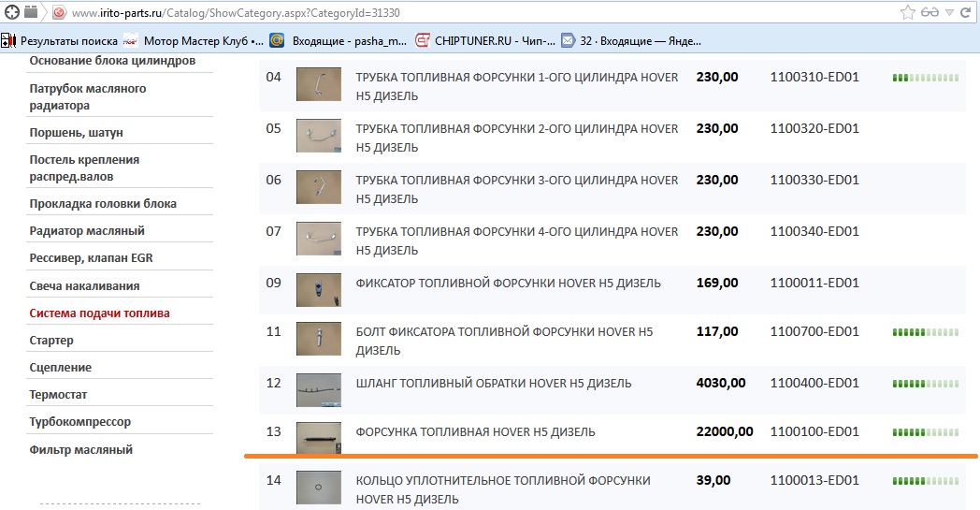Open Патрубок масляного радиатора category

click(88, 97)
